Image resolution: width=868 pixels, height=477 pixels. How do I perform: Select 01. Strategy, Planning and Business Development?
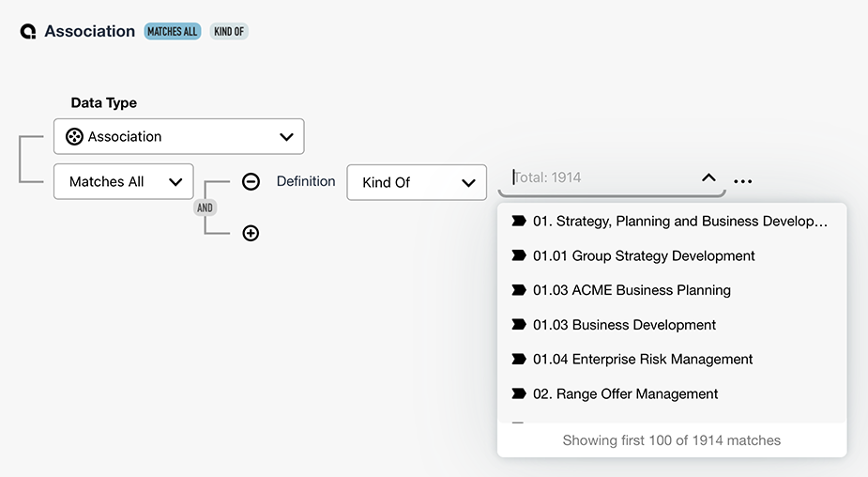[679, 222]
